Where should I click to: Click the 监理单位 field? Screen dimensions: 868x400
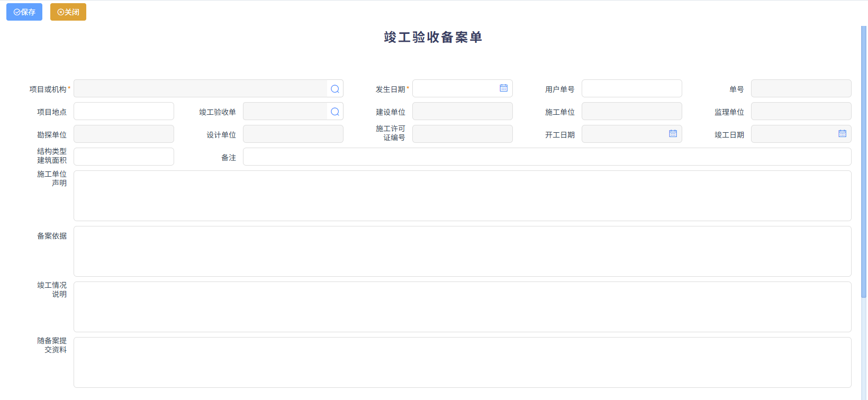[801, 111]
